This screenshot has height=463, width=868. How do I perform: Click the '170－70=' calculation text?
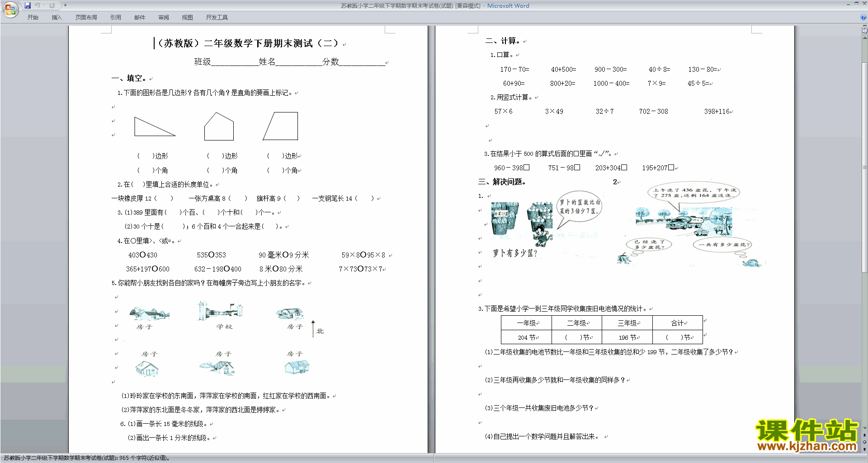(x=514, y=70)
